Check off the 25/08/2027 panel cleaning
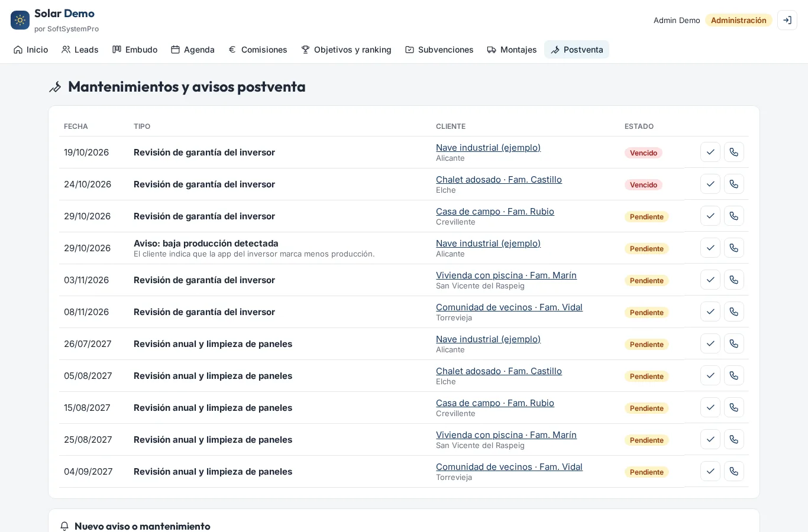This screenshot has height=532, width=808. [x=710, y=439]
